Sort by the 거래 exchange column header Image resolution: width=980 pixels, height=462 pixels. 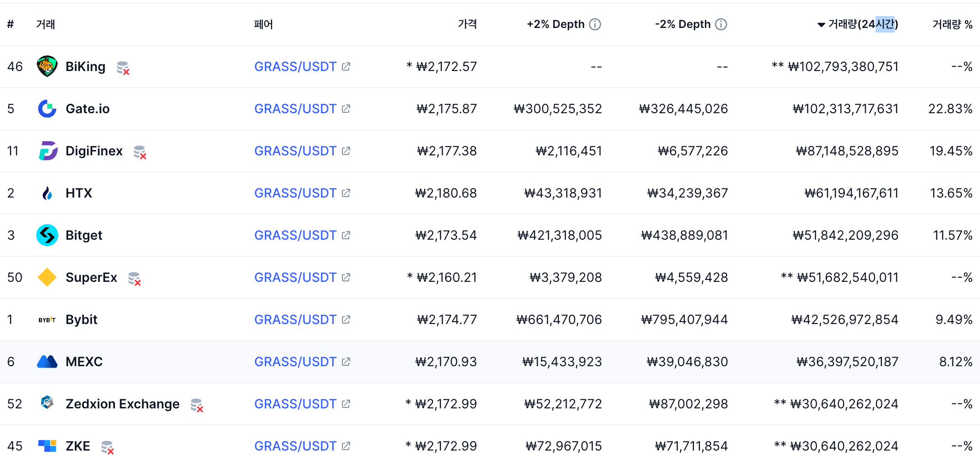pyautogui.click(x=45, y=24)
